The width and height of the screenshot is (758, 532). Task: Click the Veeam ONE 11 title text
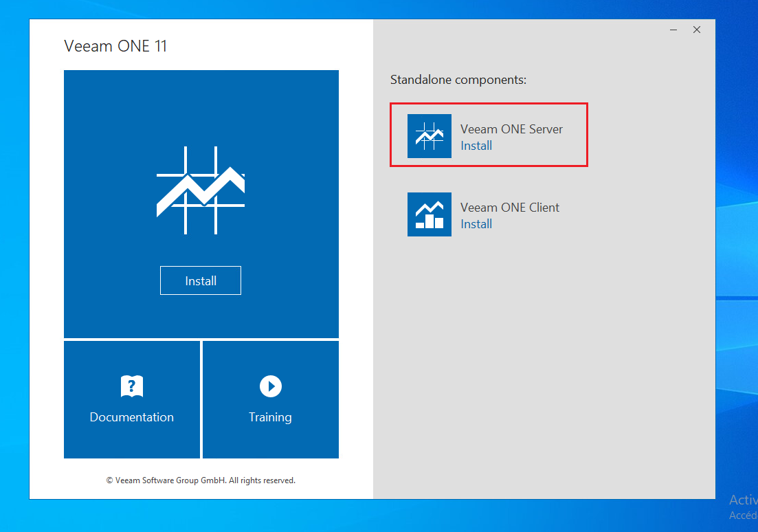click(x=115, y=46)
